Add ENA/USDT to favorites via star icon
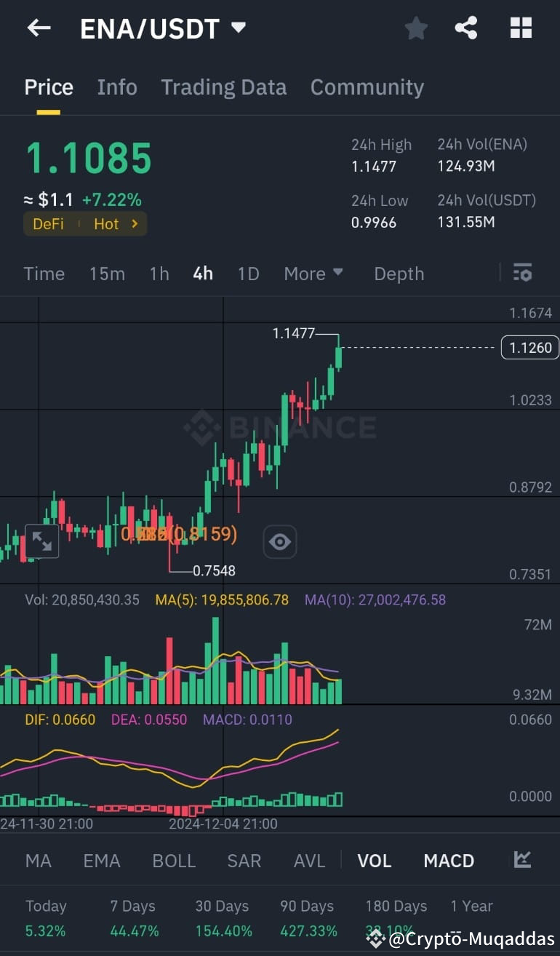The width and height of the screenshot is (560, 956). [x=416, y=28]
